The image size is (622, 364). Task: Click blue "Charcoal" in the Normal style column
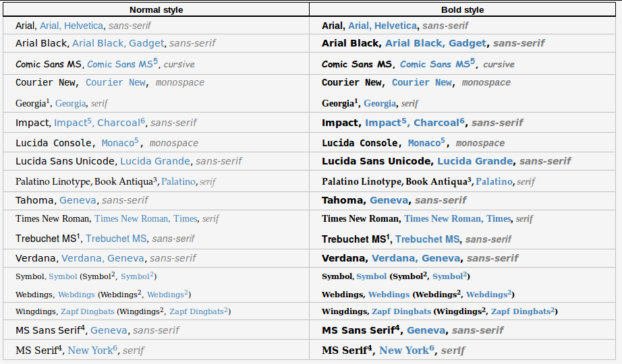(x=119, y=123)
